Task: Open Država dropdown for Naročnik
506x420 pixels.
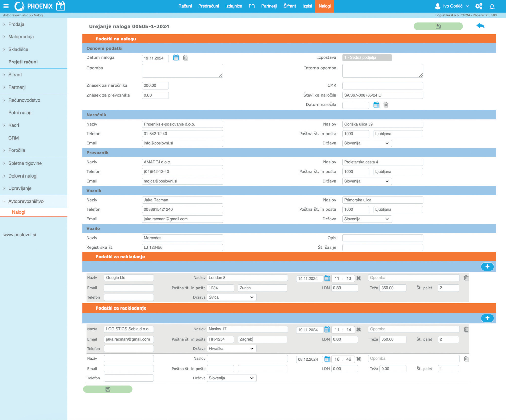Action: click(367, 143)
